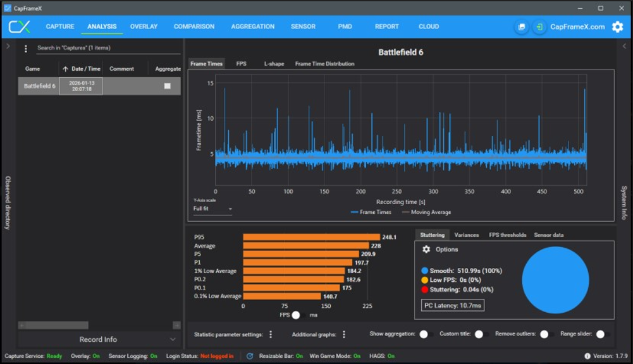Click the screenshot save icon in the header
633x364 pixels.
click(521, 27)
